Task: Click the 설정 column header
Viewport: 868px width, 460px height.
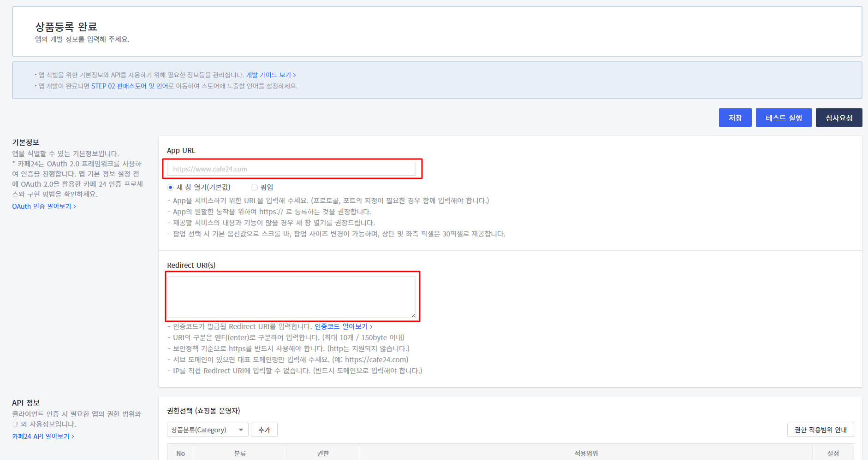Action: tap(833, 454)
